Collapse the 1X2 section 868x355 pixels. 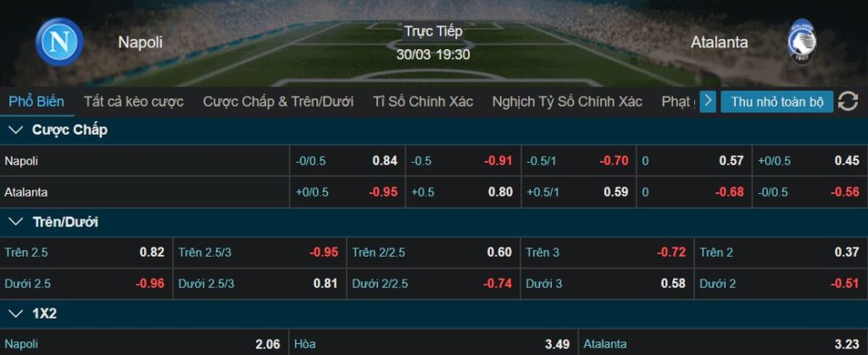(x=14, y=313)
